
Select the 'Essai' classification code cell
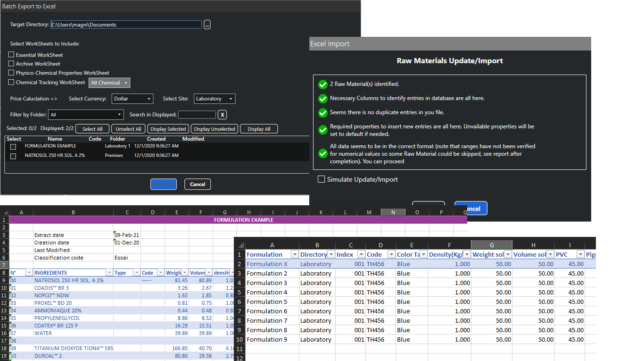pyautogui.click(x=127, y=258)
